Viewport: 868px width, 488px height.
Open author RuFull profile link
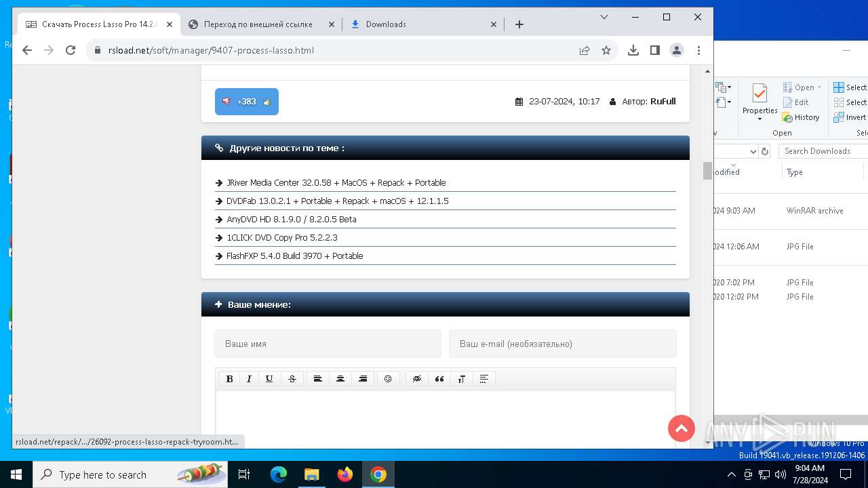click(663, 102)
